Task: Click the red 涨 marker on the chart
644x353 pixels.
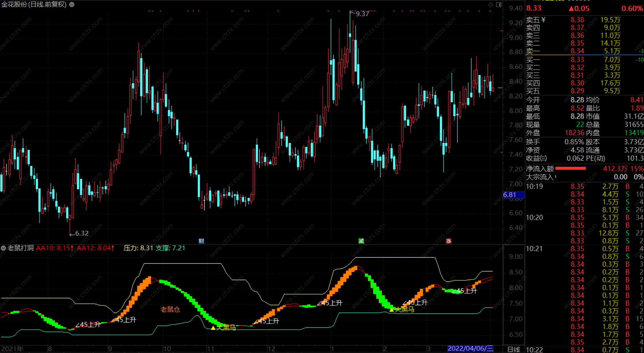Action: (449, 241)
